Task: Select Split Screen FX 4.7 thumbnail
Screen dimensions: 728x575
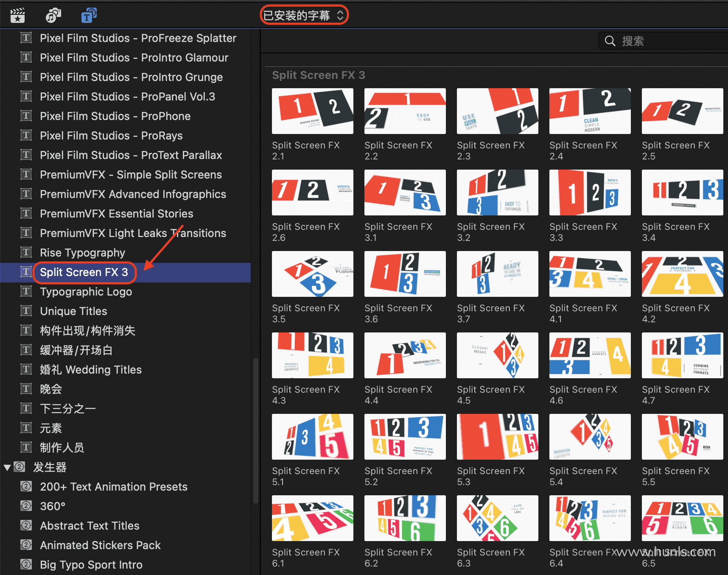Action: click(x=683, y=355)
